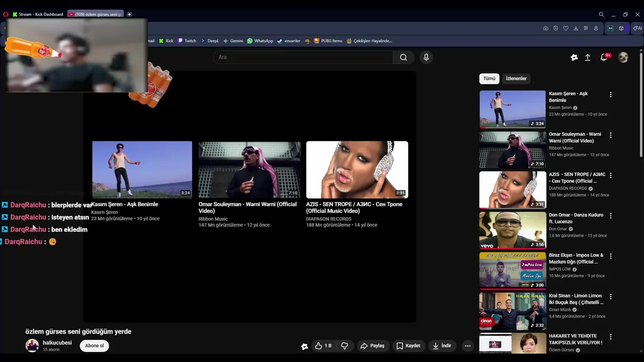Viewport: 644px width, 362px height.
Task: Open the Kick bookmark
Action: tap(166, 41)
